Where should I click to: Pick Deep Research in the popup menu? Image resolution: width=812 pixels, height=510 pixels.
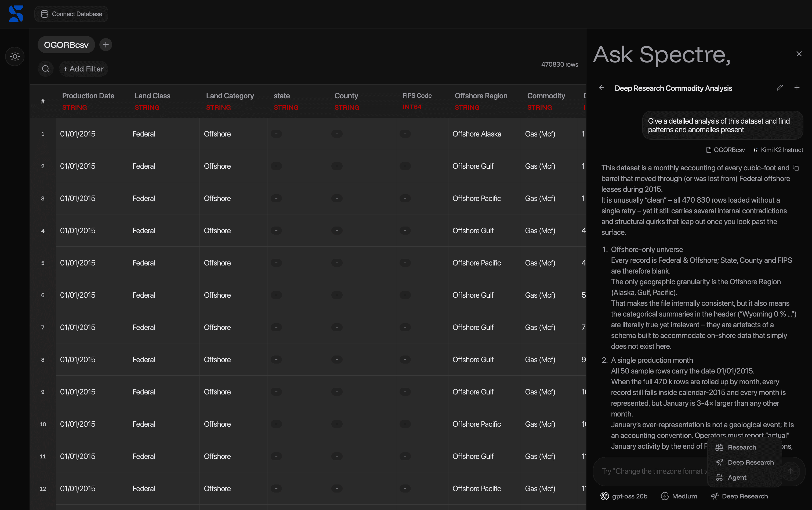(750, 462)
